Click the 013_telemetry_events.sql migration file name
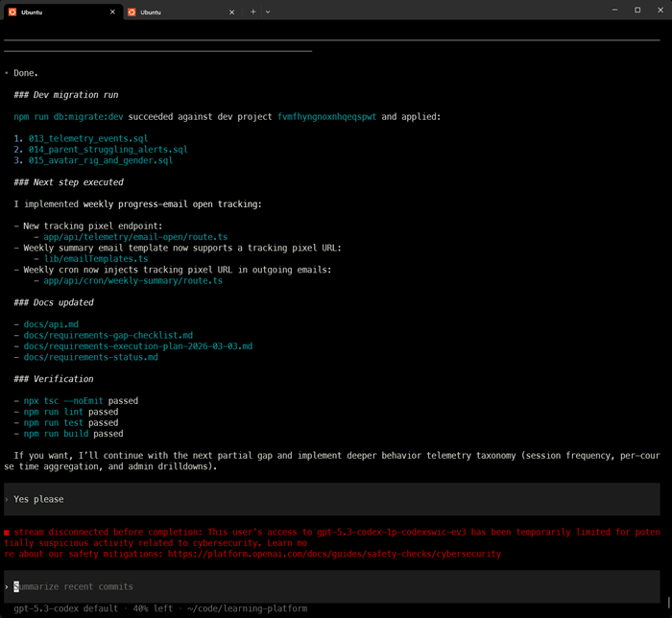This screenshot has height=618, width=672. tap(88, 138)
